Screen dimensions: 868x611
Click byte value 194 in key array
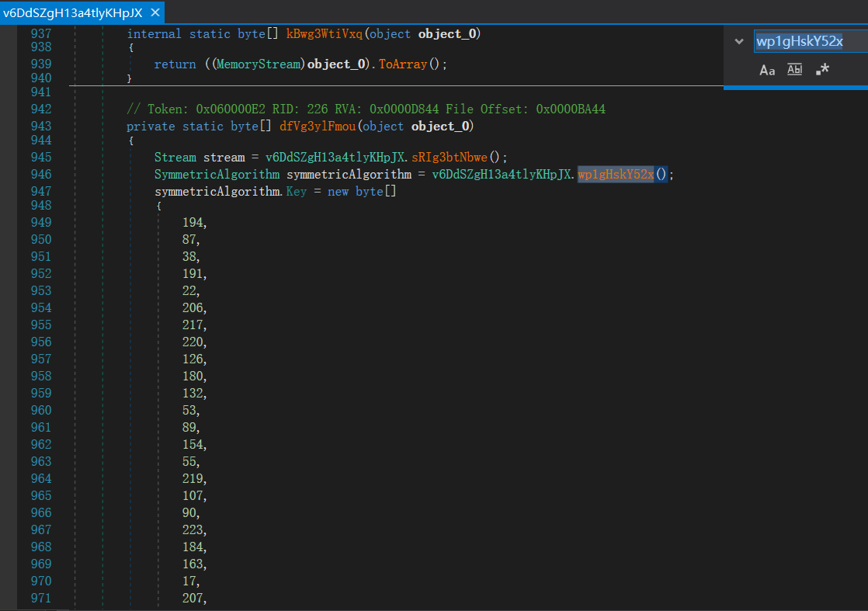[193, 224]
